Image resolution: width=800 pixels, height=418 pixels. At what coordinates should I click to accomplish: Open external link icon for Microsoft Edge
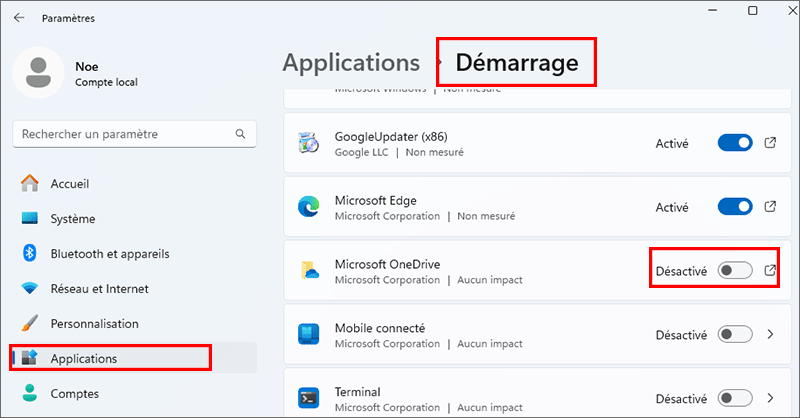(770, 207)
